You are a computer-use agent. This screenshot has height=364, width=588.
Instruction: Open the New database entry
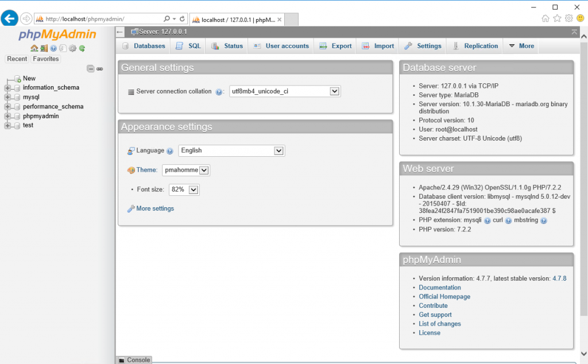[x=29, y=78]
